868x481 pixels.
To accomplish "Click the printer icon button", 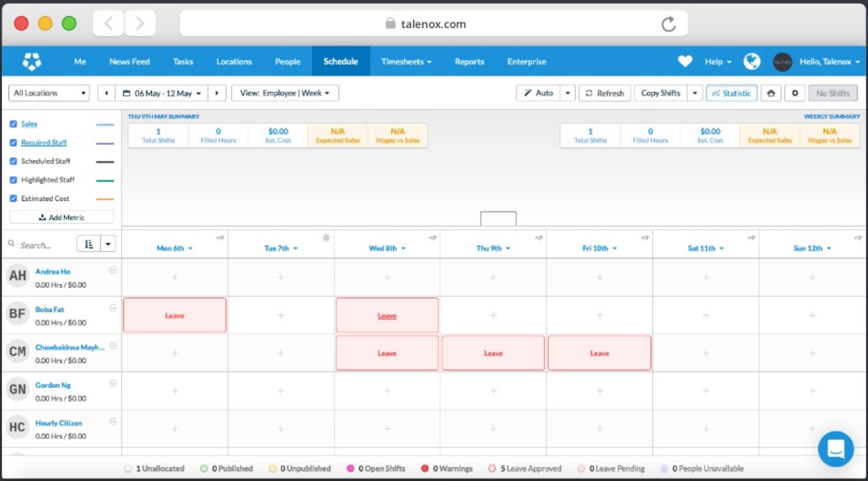I will click(x=770, y=93).
